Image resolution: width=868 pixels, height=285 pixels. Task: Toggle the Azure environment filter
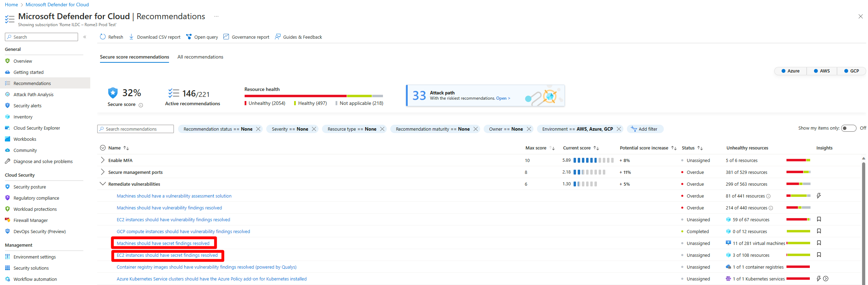click(790, 71)
